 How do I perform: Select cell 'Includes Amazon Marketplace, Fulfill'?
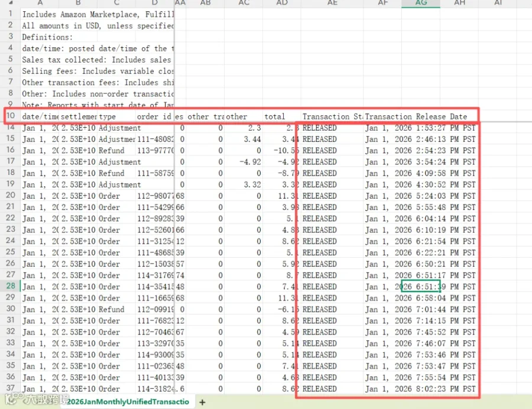[98, 14]
